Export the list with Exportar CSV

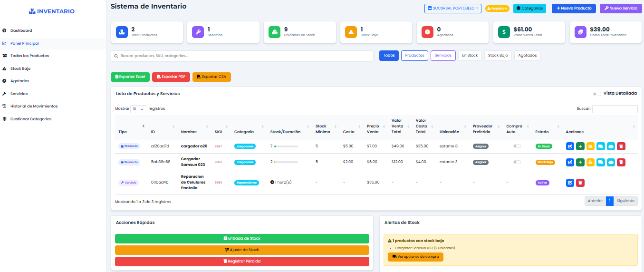point(211,77)
